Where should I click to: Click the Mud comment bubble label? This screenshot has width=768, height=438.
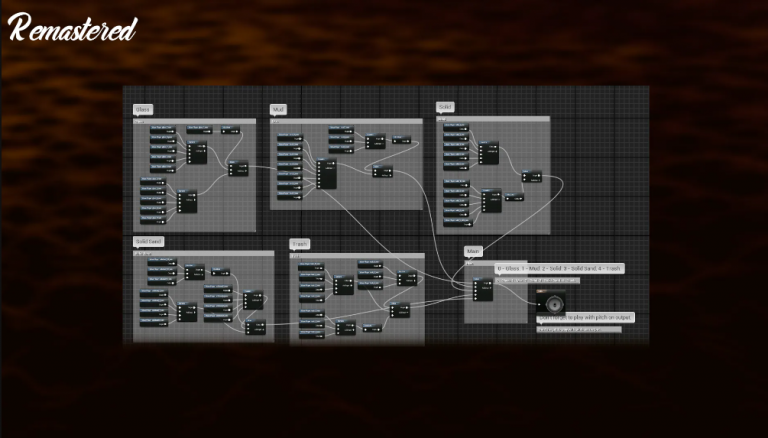pyautogui.click(x=278, y=109)
